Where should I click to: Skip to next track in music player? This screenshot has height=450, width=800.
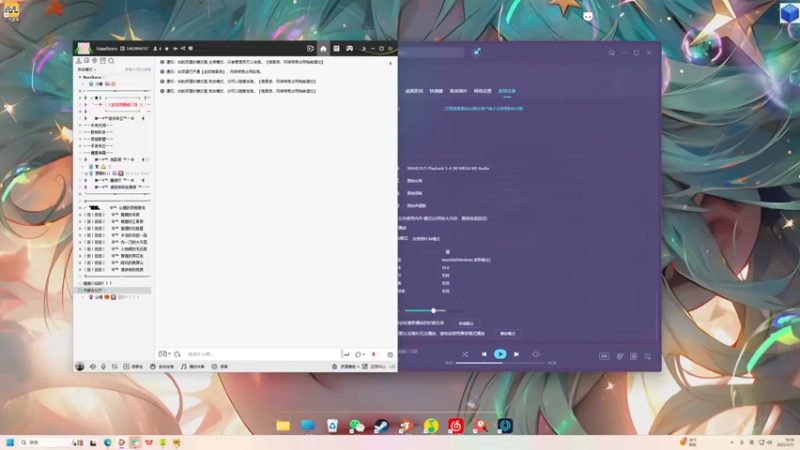pos(516,354)
